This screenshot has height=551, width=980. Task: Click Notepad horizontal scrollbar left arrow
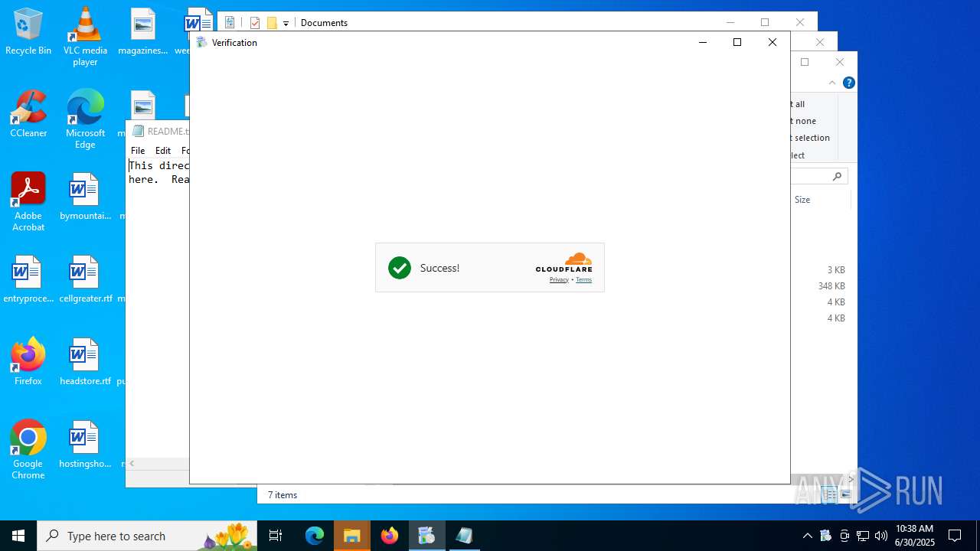[x=132, y=463]
